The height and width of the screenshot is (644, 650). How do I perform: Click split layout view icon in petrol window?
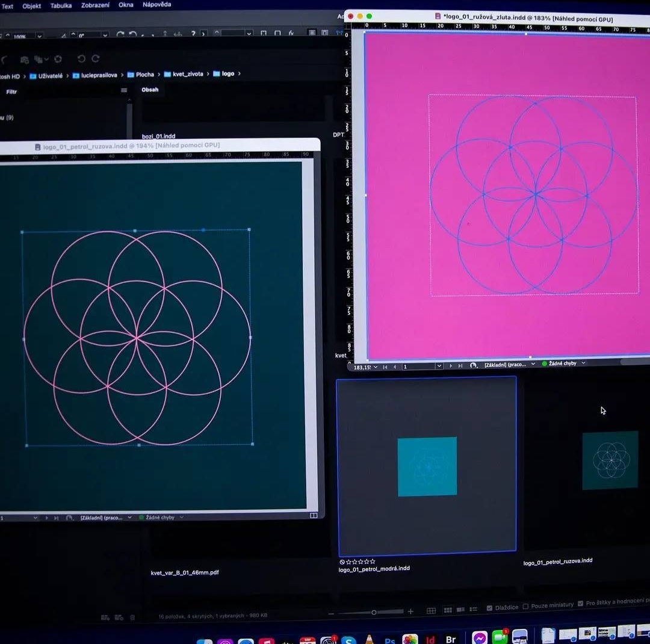(x=314, y=515)
